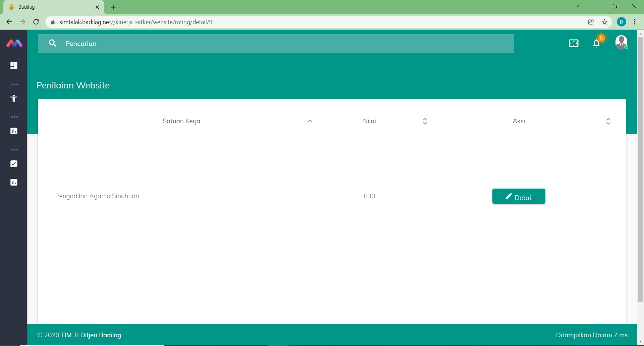This screenshot has width=644, height=346.
Task: Open the tab search chevron
Action: pyautogui.click(x=577, y=6)
